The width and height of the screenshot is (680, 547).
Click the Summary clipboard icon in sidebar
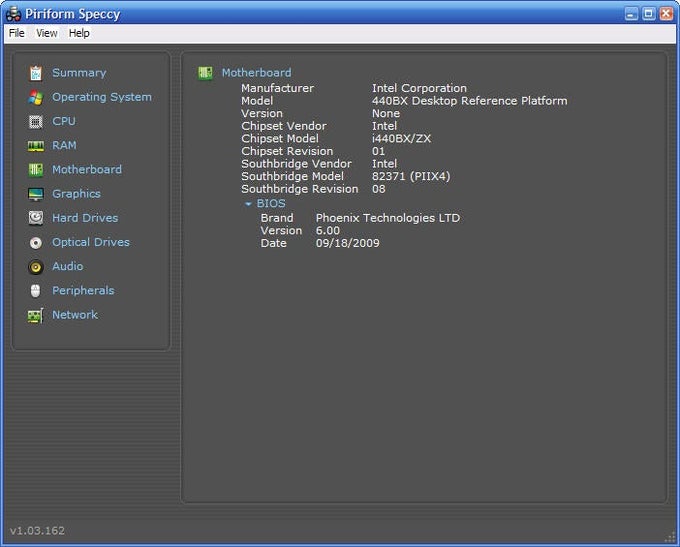pos(36,73)
